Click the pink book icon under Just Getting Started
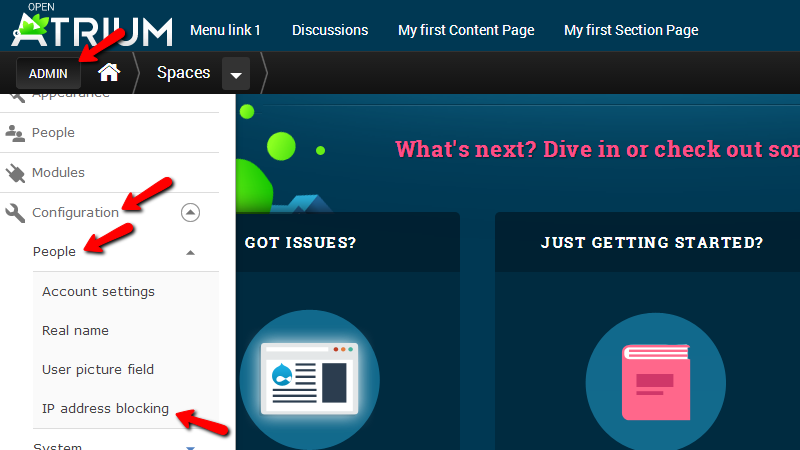This screenshot has width=800, height=450. coord(655,382)
